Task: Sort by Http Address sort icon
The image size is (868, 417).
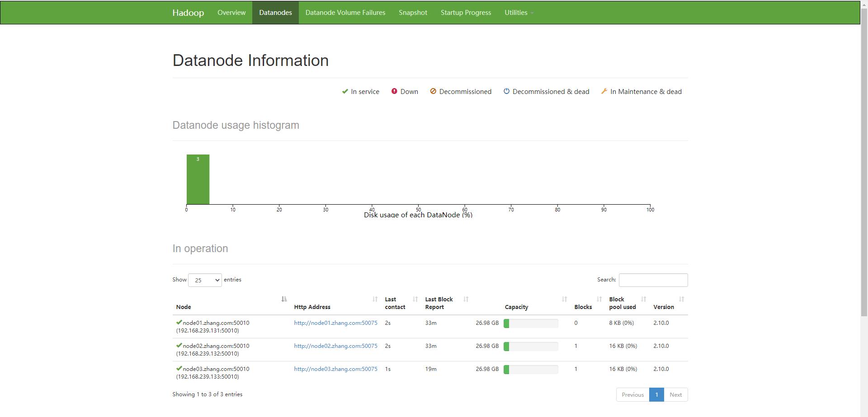Action: click(x=375, y=299)
